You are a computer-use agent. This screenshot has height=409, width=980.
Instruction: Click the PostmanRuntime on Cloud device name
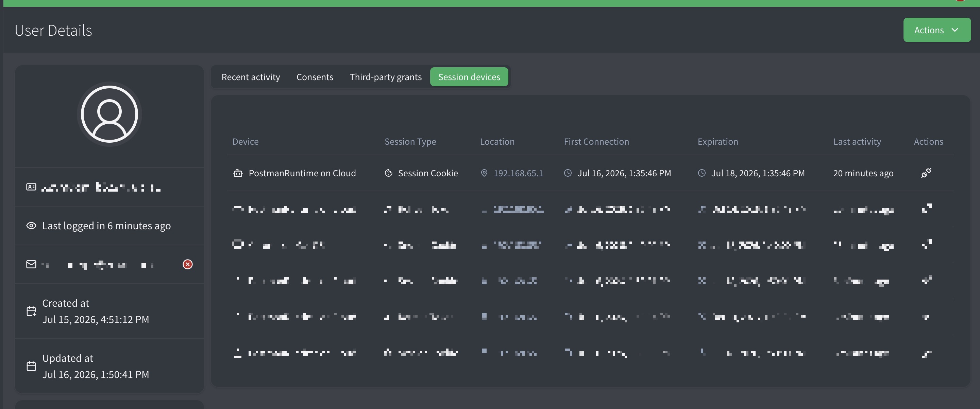tap(302, 173)
